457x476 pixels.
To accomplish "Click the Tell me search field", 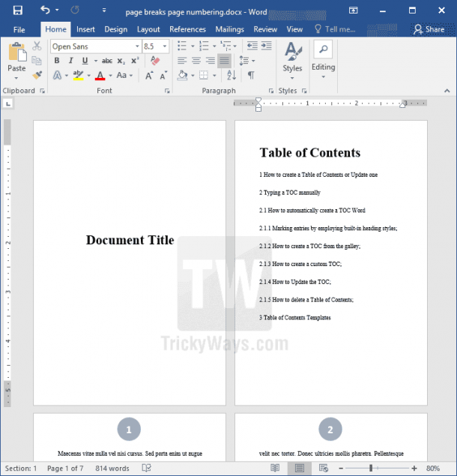I will click(x=335, y=29).
